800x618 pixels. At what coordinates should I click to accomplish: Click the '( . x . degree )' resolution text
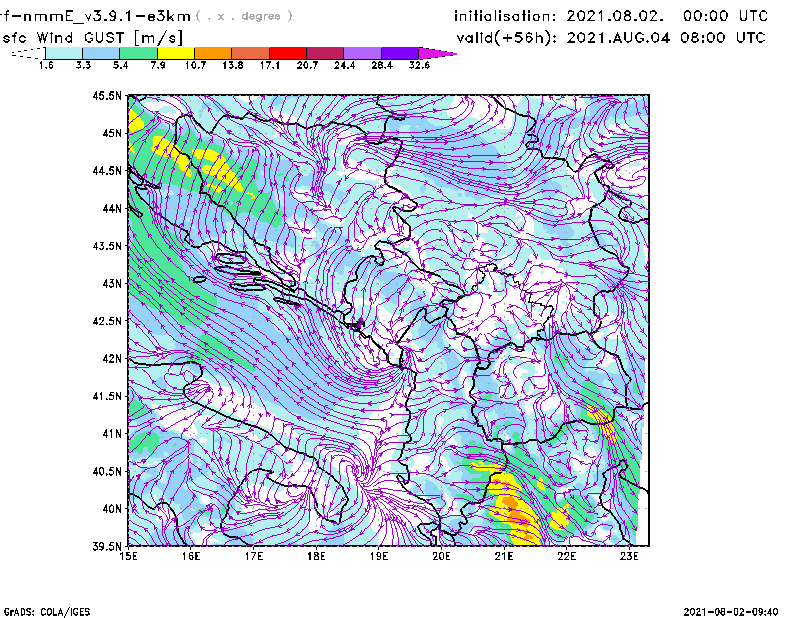[x=244, y=16]
